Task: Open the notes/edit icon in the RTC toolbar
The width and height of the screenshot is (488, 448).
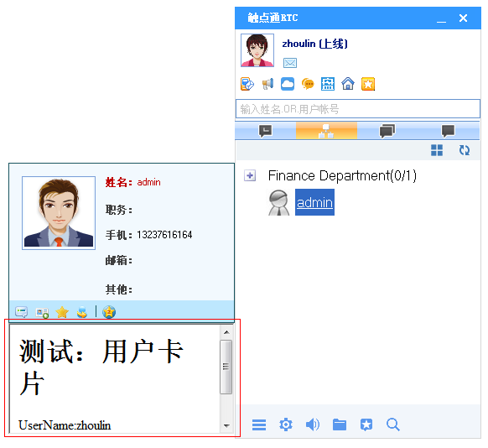Action: (x=247, y=84)
